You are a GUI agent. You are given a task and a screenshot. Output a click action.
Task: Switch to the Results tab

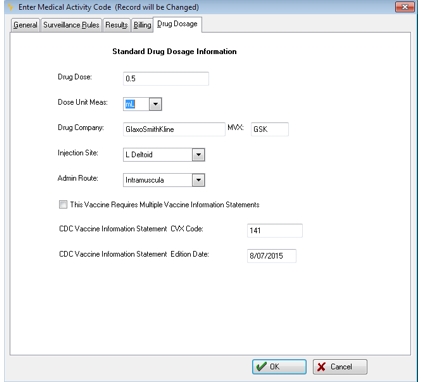pos(116,25)
